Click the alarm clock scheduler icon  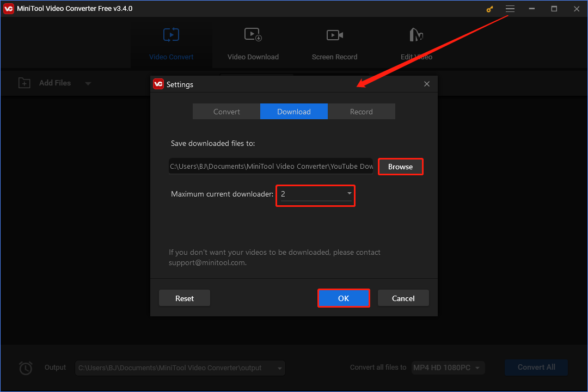click(x=26, y=368)
